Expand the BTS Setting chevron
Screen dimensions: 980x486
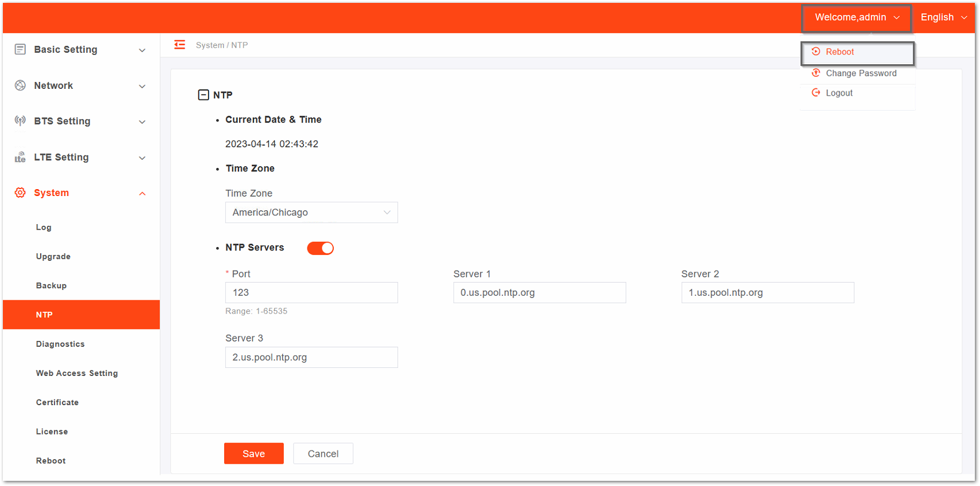pos(142,122)
